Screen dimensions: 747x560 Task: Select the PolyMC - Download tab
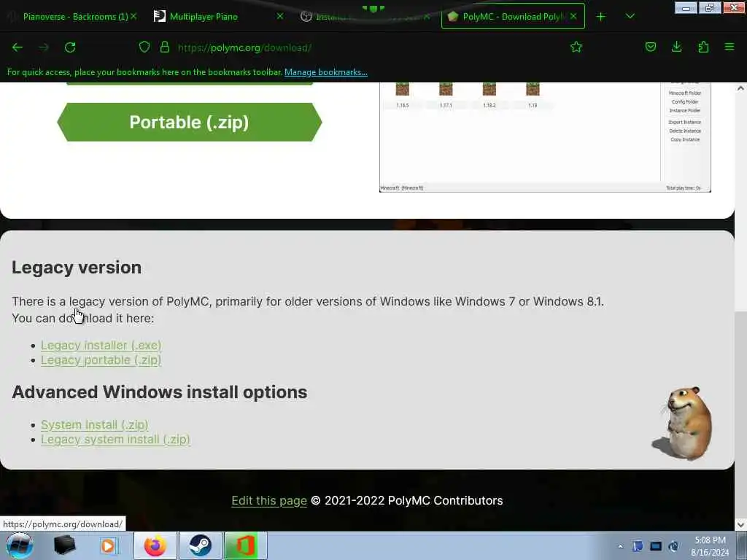tap(513, 17)
